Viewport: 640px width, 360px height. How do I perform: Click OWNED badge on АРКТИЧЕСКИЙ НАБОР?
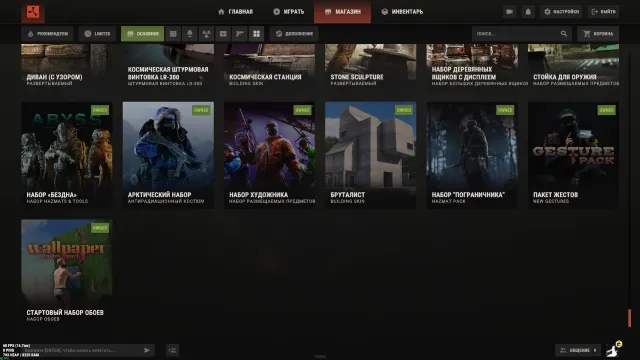point(201,110)
